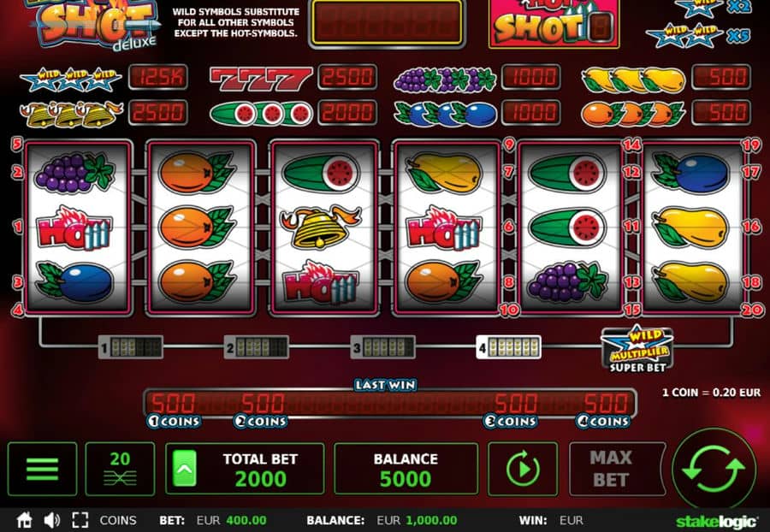The image size is (770, 532).
Task: Click the Balance 5000 display
Action: (406, 469)
